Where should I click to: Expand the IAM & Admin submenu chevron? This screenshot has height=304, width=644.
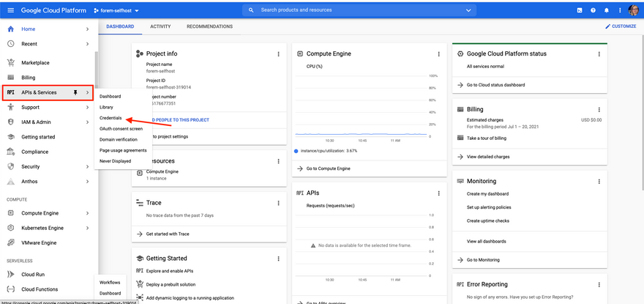pos(87,122)
